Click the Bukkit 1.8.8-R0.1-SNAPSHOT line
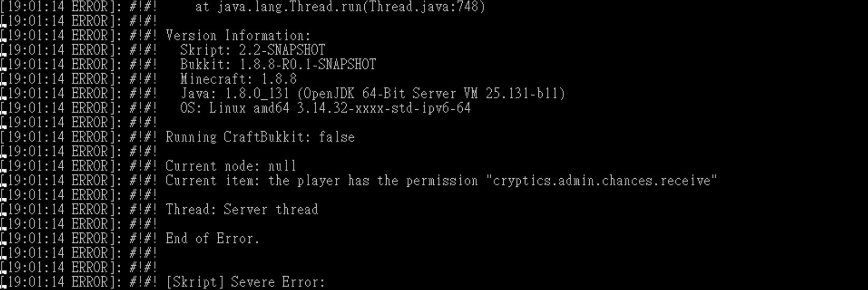868x290 pixels. pos(278,65)
